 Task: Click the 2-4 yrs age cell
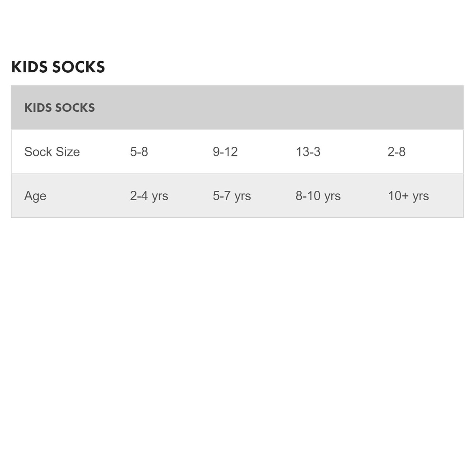coord(149,196)
